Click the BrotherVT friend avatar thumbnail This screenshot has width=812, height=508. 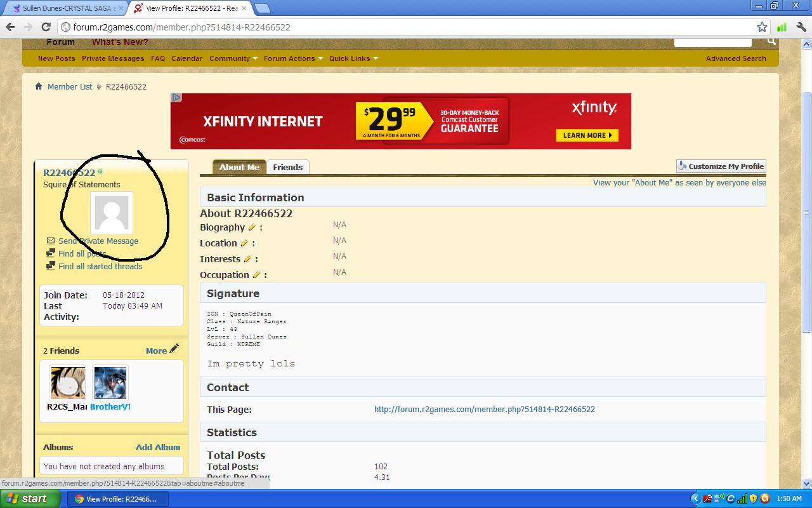(110, 383)
